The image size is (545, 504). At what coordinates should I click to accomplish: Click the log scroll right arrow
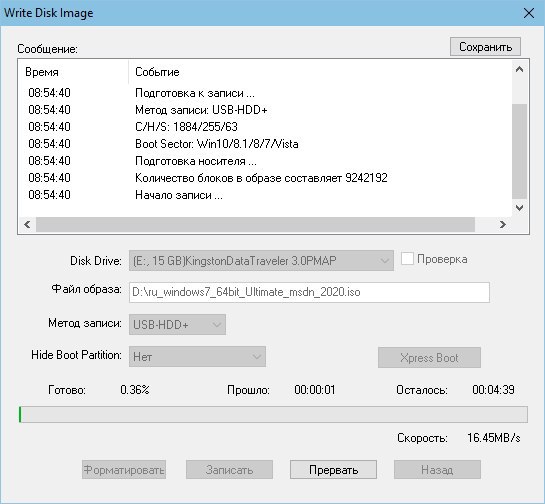click(x=502, y=225)
